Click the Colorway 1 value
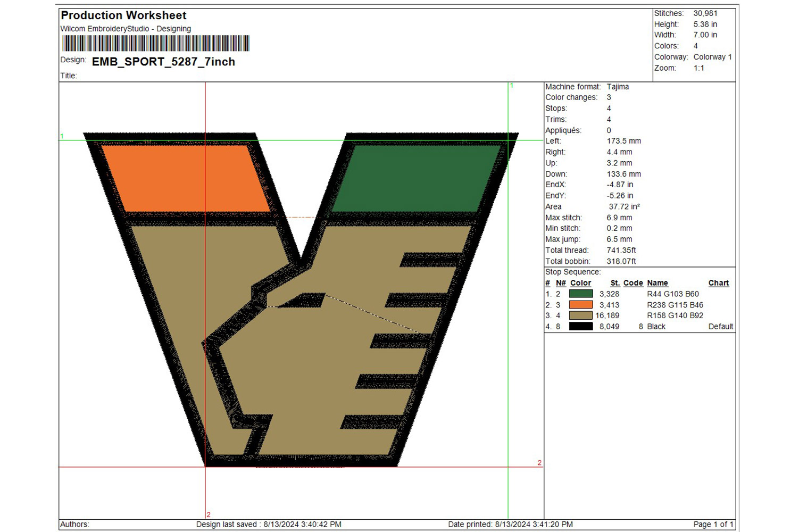The width and height of the screenshot is (799, 532). pos(713,57)
